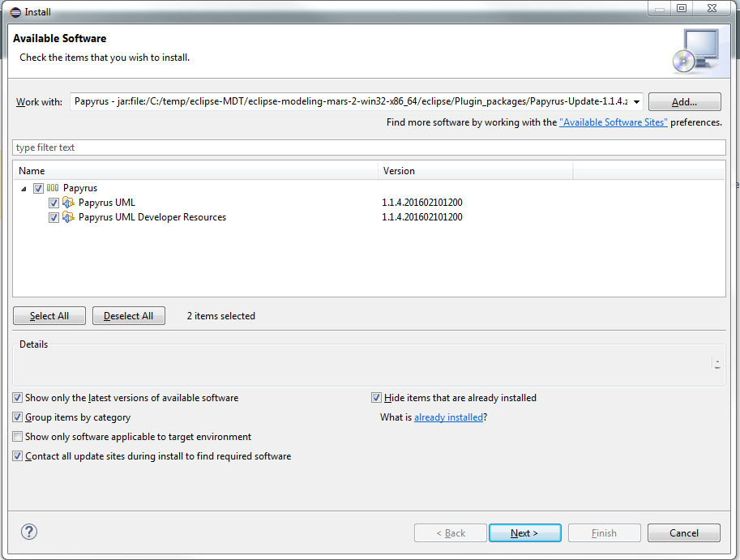Viewport: 740px width, 560px height.
Task: Toggle Hide items that are already installed
Action: [376, 398]
